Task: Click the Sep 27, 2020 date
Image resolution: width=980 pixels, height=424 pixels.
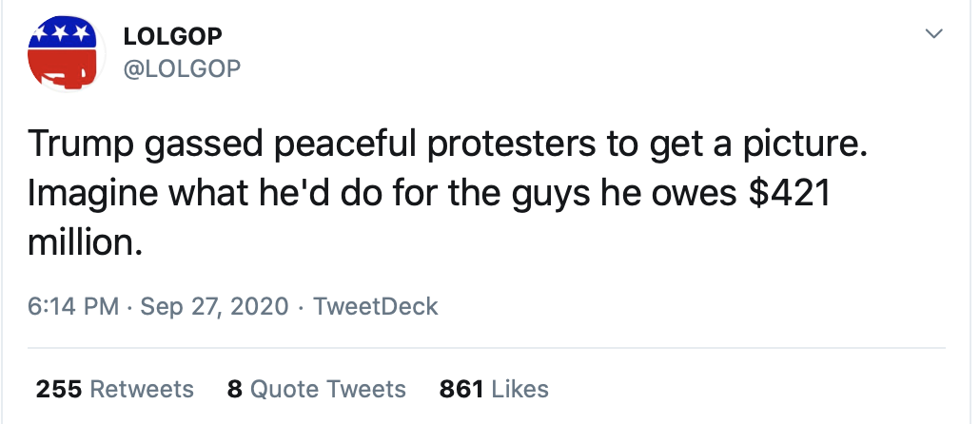Action: pyautogui.click(x=214, y=307)
